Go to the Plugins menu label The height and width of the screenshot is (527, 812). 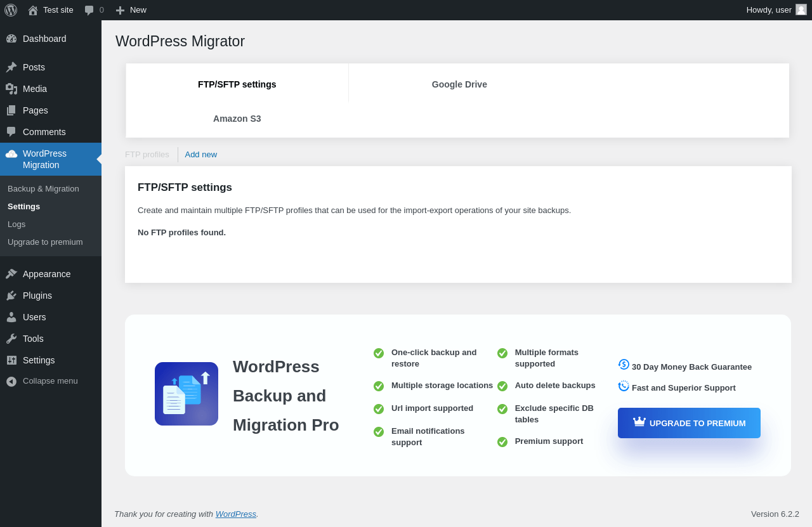37,296
